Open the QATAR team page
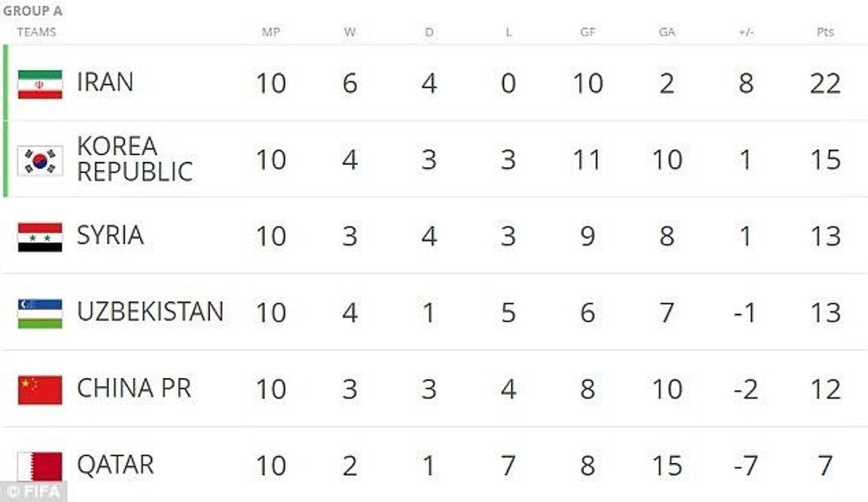The width and height of the screenshot is (868, 502). [115, 465]
